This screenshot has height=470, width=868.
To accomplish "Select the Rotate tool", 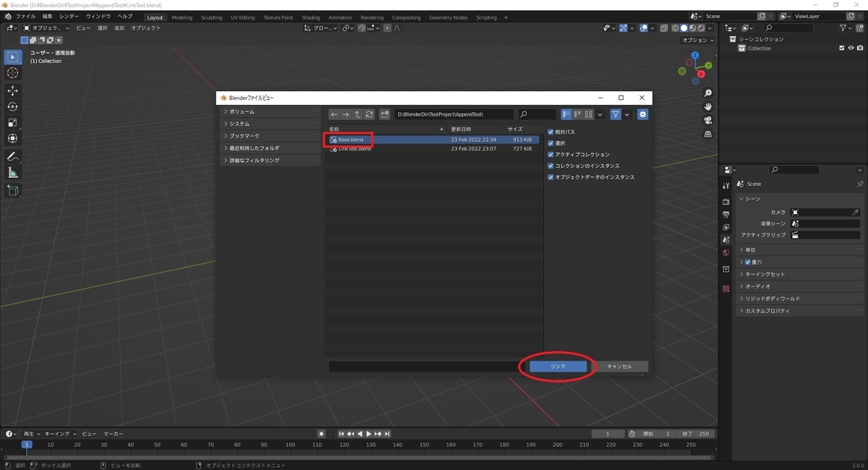I will (12, 106).
